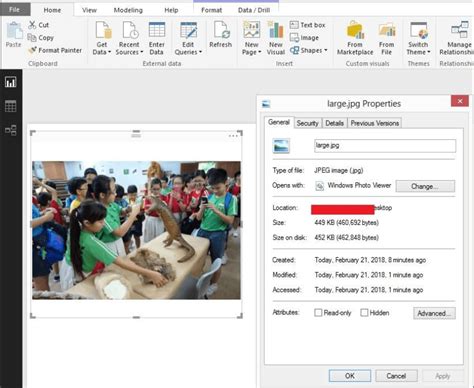The width and height of the screenshot is (474, 388).
Task: Open More options ellipsis on image visual
Action: point(233,136)
